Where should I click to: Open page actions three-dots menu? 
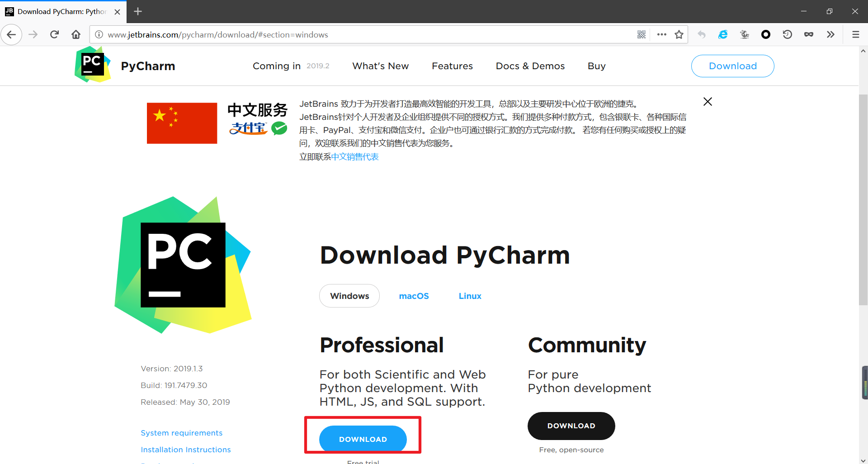(x=662, y=35)
